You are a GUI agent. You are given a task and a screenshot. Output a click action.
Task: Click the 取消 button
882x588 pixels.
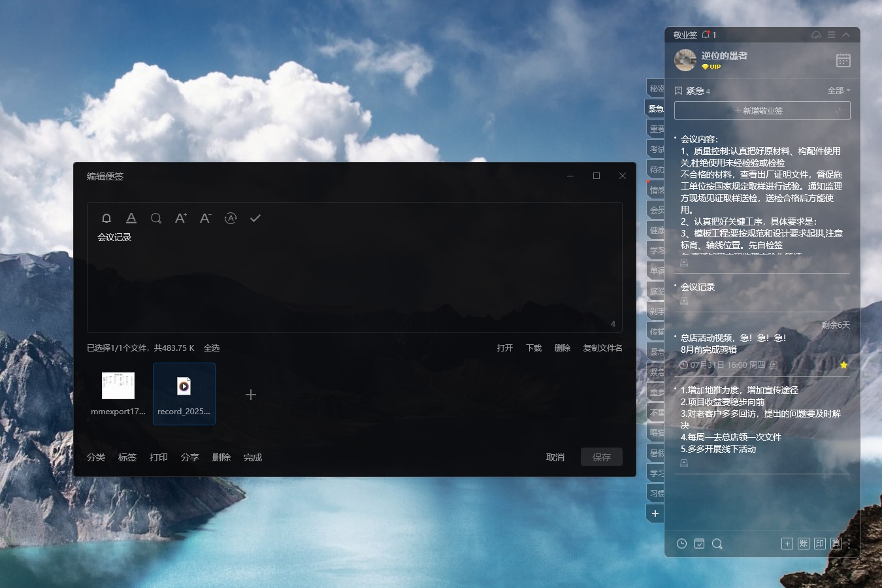click(555, 457)
